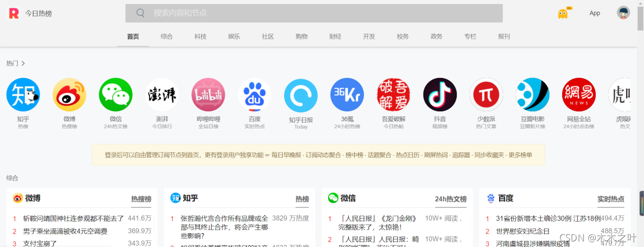The width and height of the screenshot is (644, 247).
Task: Open 31省份新增本土确诊30例 headline
Action: tap(548, 219)
